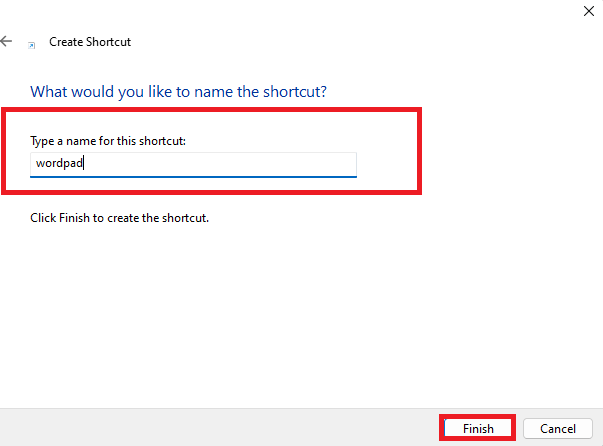Confirm the wordpad name with Finish
The width and height of the screenshot is (603, 446).
pyautogui.click(x=478, y=428)
